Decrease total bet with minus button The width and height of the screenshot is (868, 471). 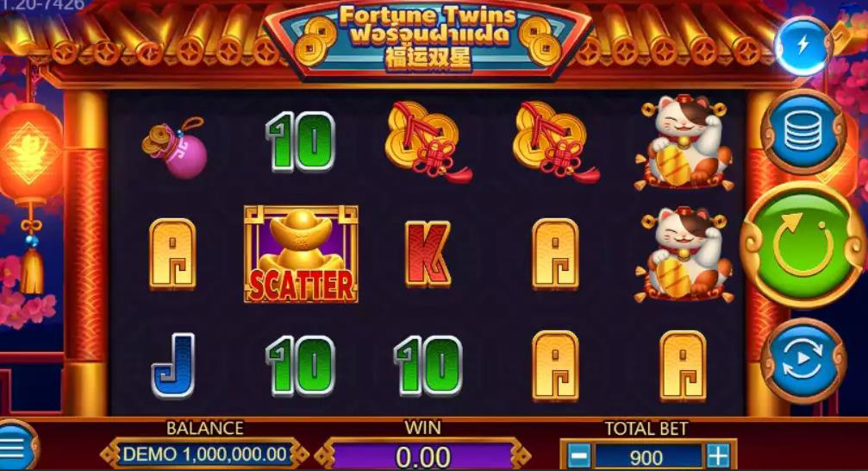click(579, 456)
